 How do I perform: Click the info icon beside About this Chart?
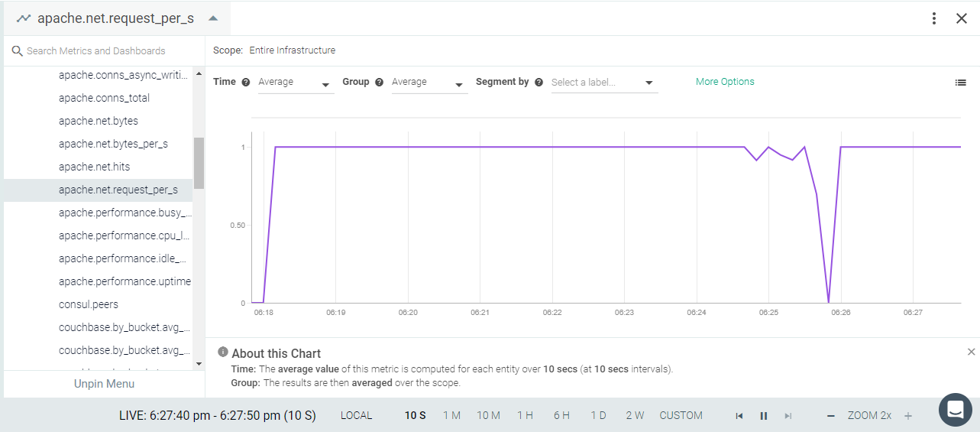[223, 352]
